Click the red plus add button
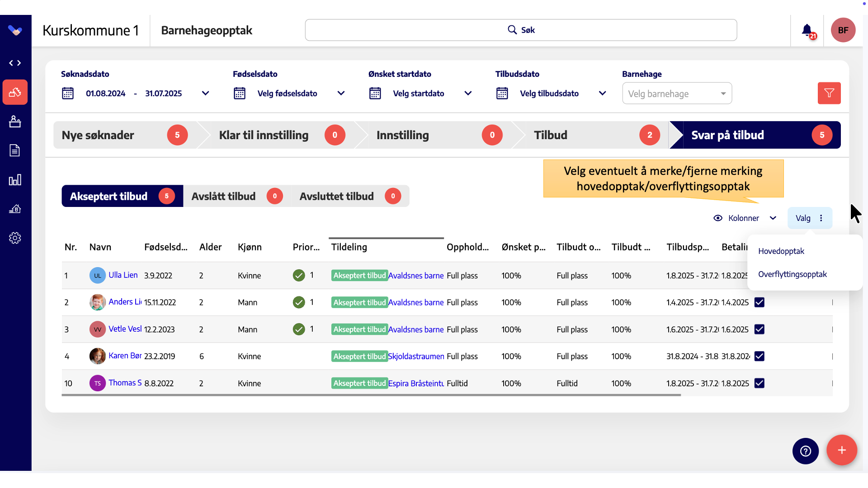This screenshot has width=868, height=488. [842, 450]
